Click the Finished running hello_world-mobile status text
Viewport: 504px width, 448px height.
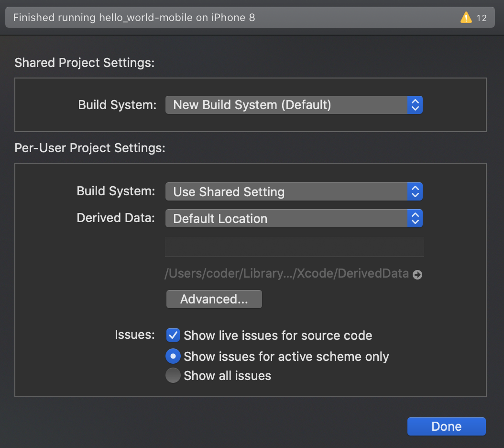(134, 18)
